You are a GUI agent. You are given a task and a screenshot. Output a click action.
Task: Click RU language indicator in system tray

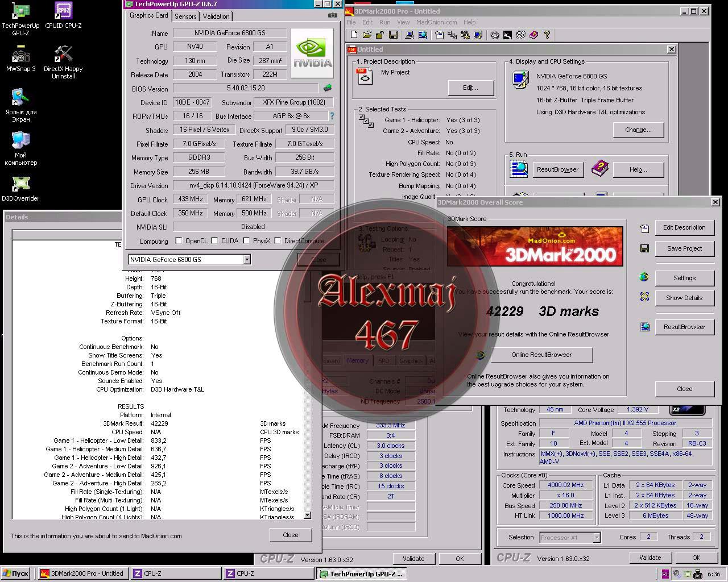tap(665, 574)
